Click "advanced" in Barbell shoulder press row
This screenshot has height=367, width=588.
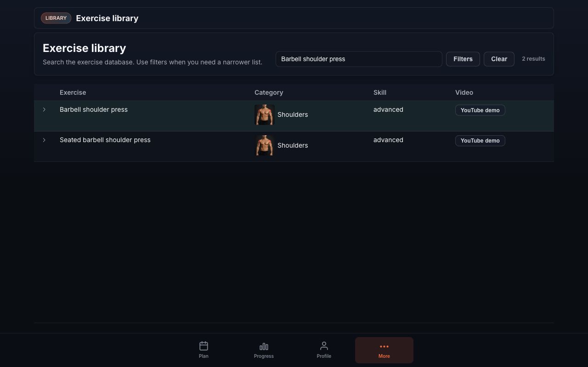(x=388, y=109)
